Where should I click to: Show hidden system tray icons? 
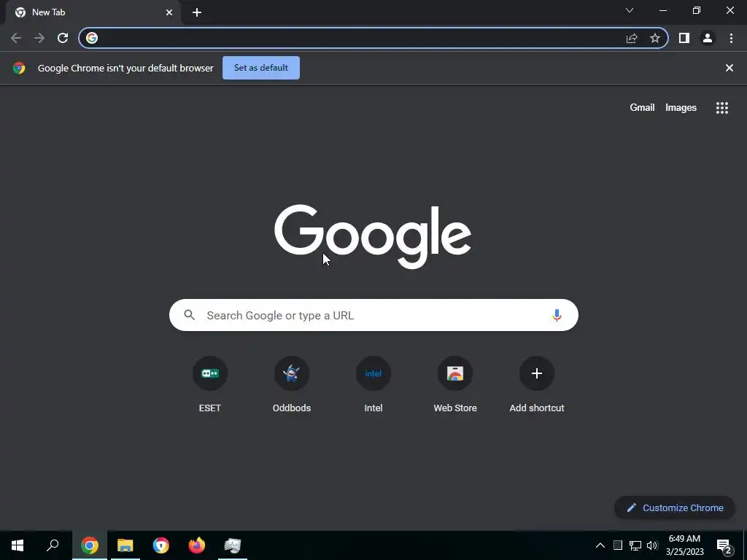pos(600,545)
